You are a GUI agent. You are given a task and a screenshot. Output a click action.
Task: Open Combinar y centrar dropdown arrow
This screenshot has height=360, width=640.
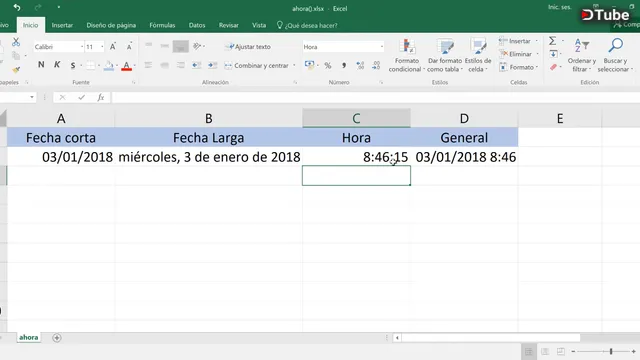pyautogui.click(x=294, y=65)
